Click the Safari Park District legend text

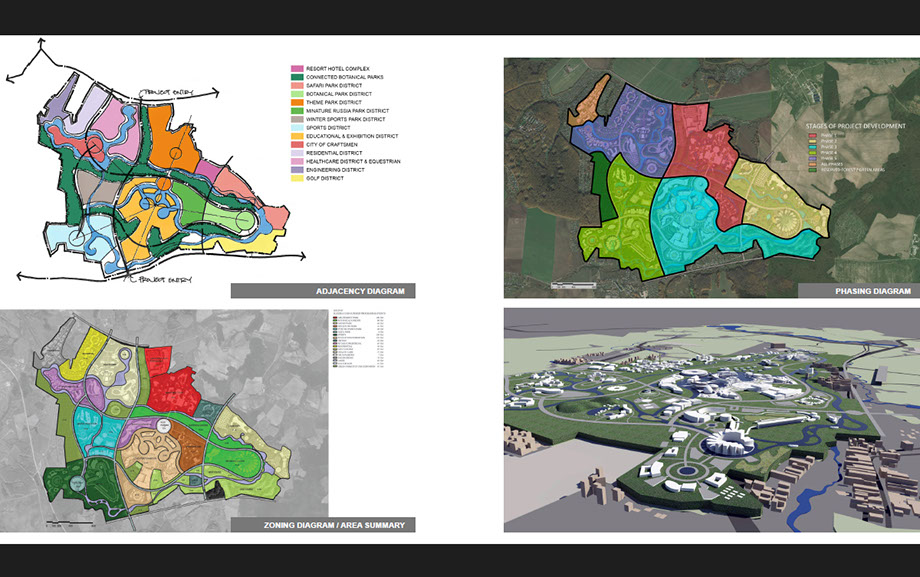342,85
